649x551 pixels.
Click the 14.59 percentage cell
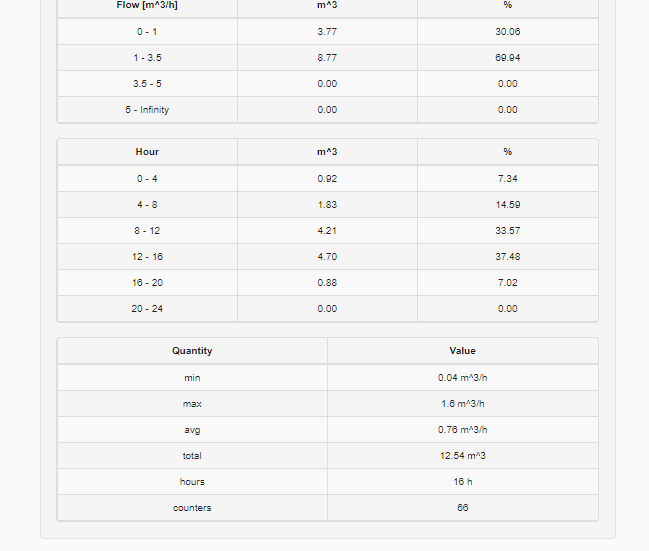[507, 205]
